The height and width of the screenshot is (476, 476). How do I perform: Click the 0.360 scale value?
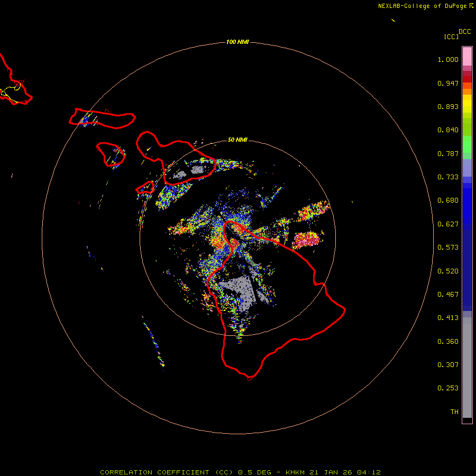click(448, 342)
